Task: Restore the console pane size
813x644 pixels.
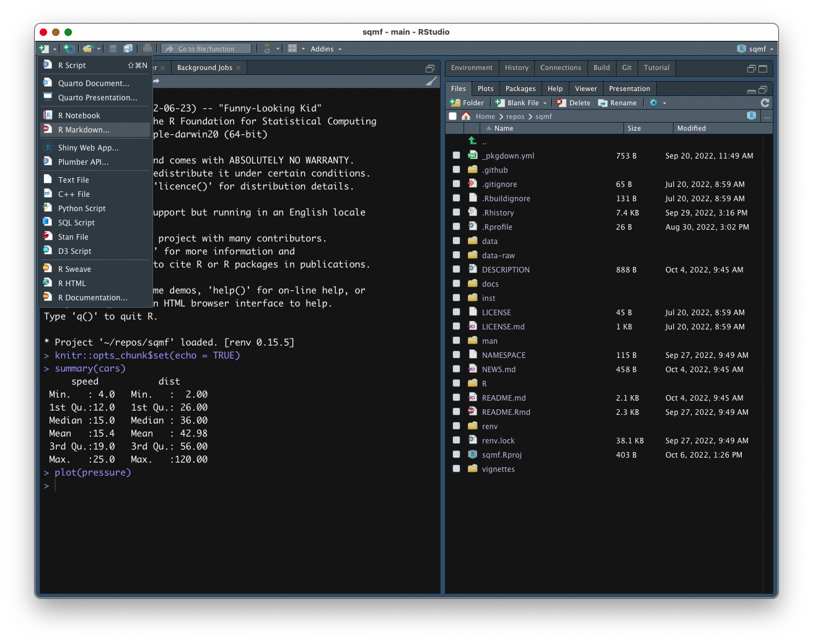Action: click(x=430, y=68)
